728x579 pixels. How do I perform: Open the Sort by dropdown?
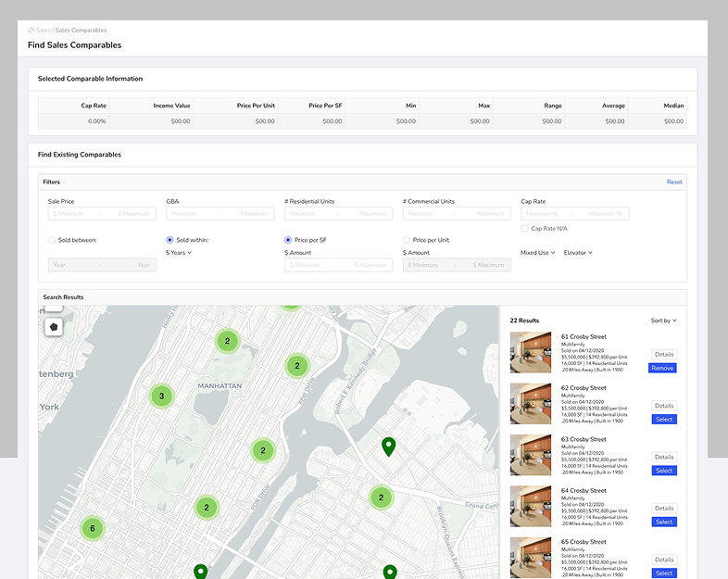(664, 321)
